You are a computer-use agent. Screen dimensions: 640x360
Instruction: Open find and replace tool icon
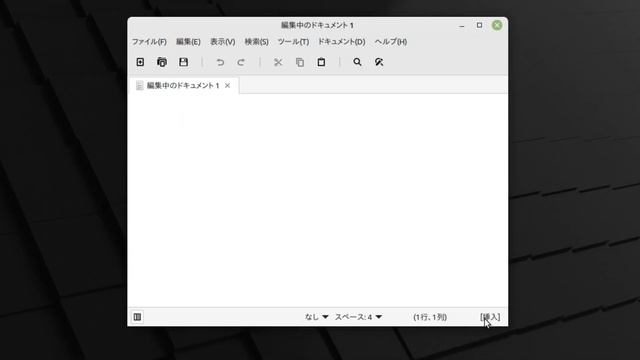click(379, 62)
